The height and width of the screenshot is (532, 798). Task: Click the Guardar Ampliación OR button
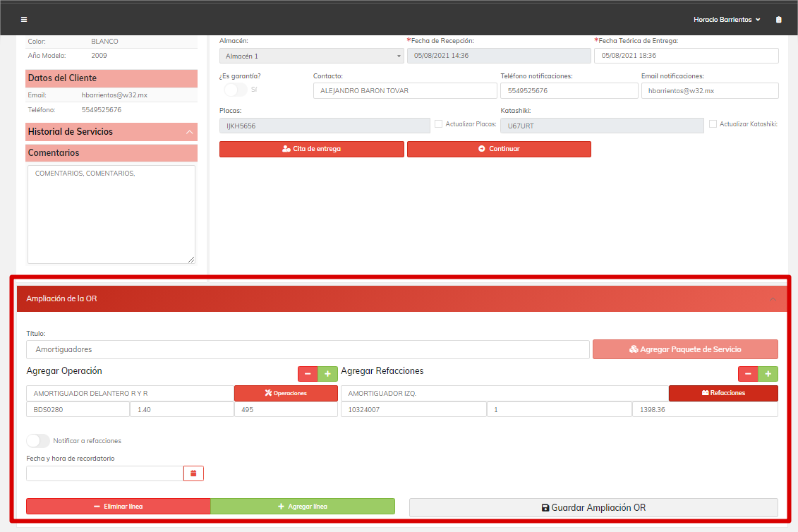tap(593, 507)
